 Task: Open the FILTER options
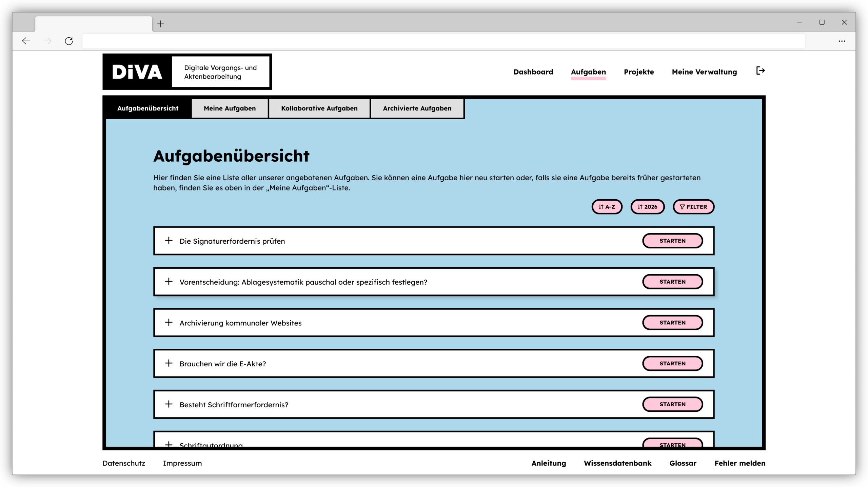click(x=693, y=207)
